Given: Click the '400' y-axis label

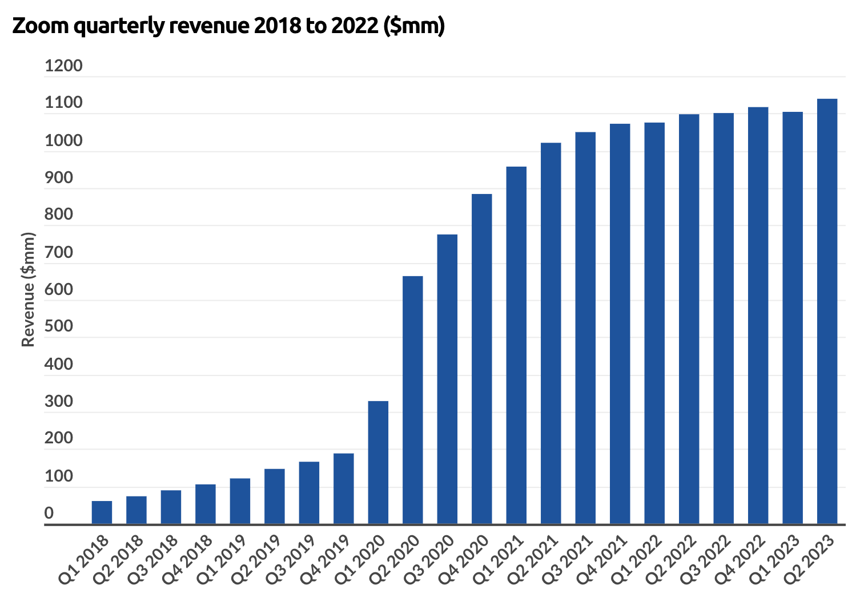Looking at the screenshot, I should tap(59, 364).
